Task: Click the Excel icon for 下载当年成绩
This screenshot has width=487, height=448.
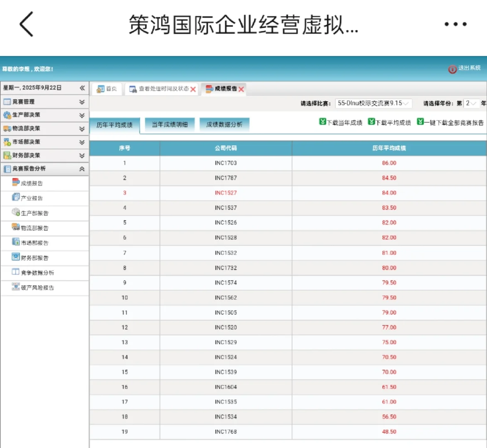Action: 322,122
